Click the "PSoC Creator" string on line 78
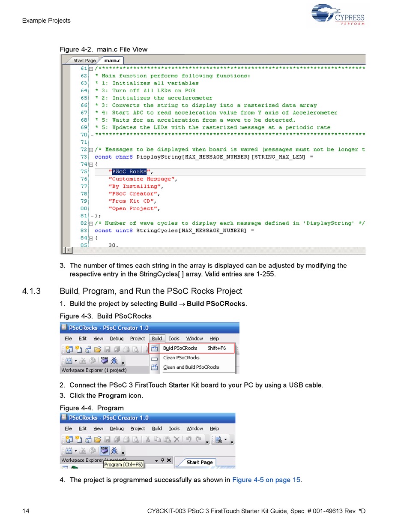407x532 pixels. click(x=134, y=194)
